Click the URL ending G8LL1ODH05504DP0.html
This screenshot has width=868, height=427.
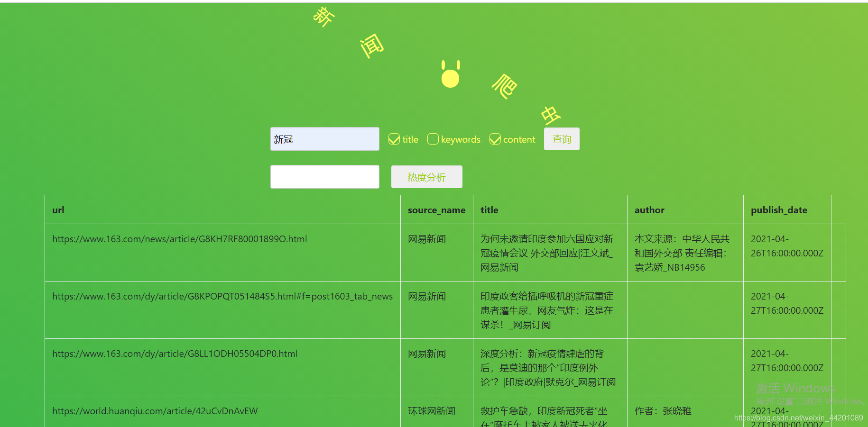pyautogui.click(x=175, y=354)
